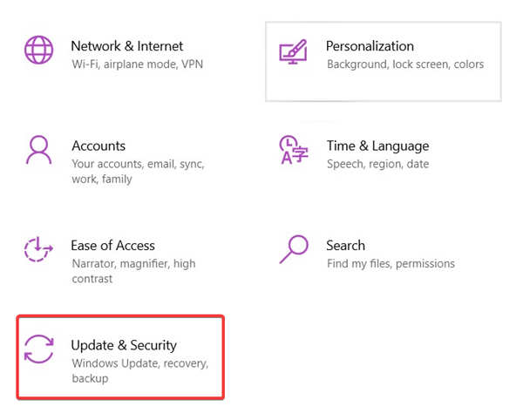Click the Time & Language character icon
Image resolution: width=523 pixels, height=420 pixels.
[293, 149]
